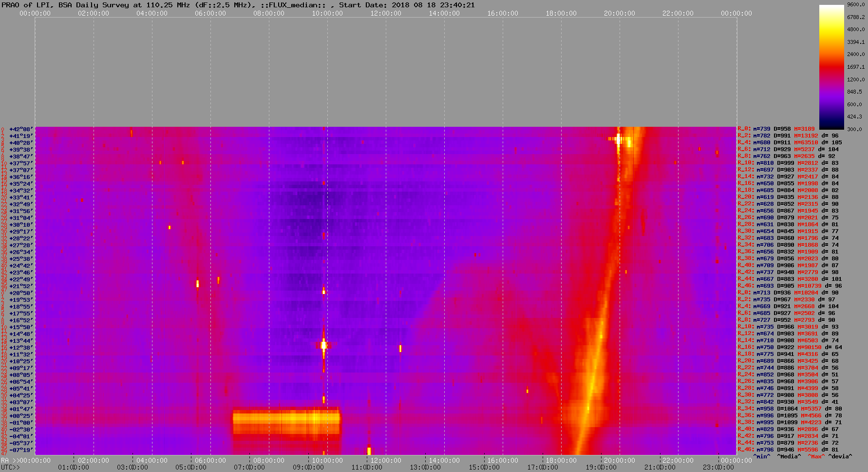This screenshot has width=868, height=472.
Task: Click the "UTC>>" row label
Action: click(x=11, y=467)
